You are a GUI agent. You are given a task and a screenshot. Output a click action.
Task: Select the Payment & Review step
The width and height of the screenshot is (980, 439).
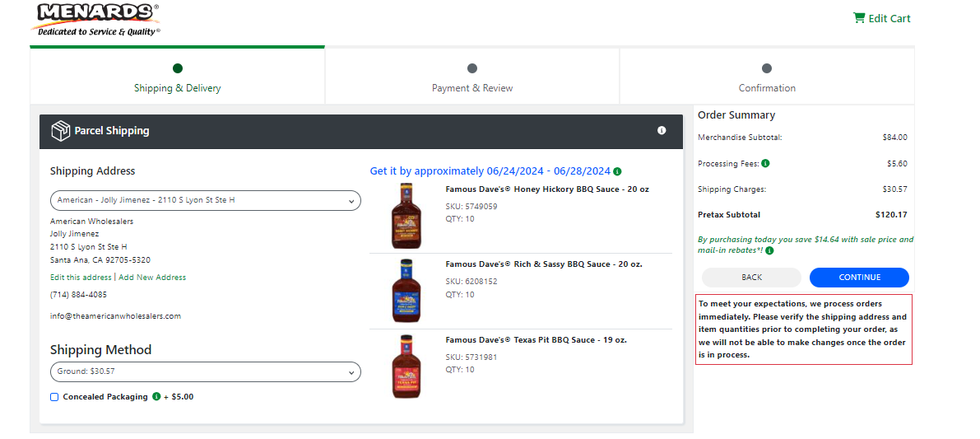pos(472,77)
